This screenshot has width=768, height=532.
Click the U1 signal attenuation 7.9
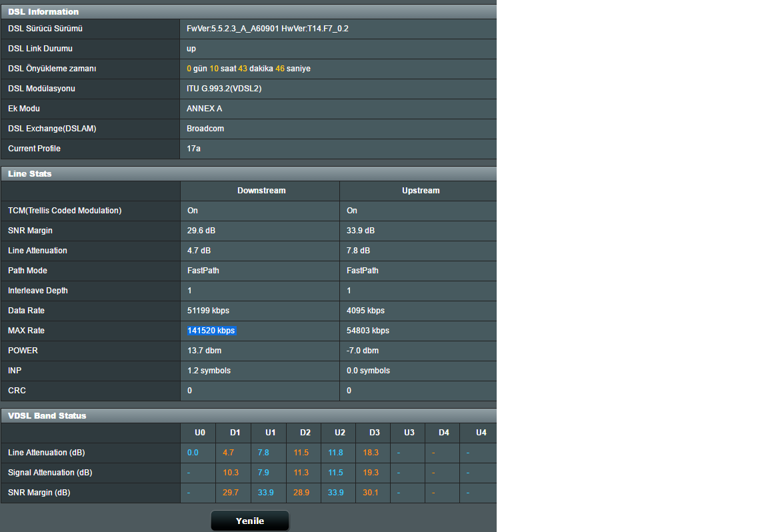263,473
